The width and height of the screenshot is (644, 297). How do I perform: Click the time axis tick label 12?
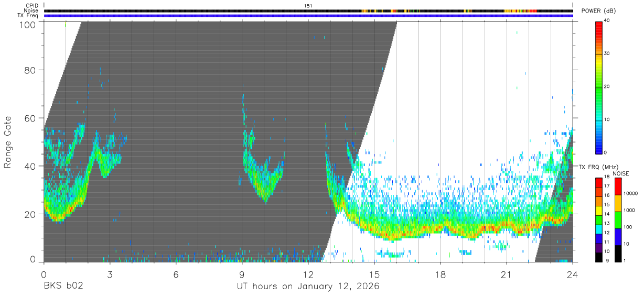308,274
